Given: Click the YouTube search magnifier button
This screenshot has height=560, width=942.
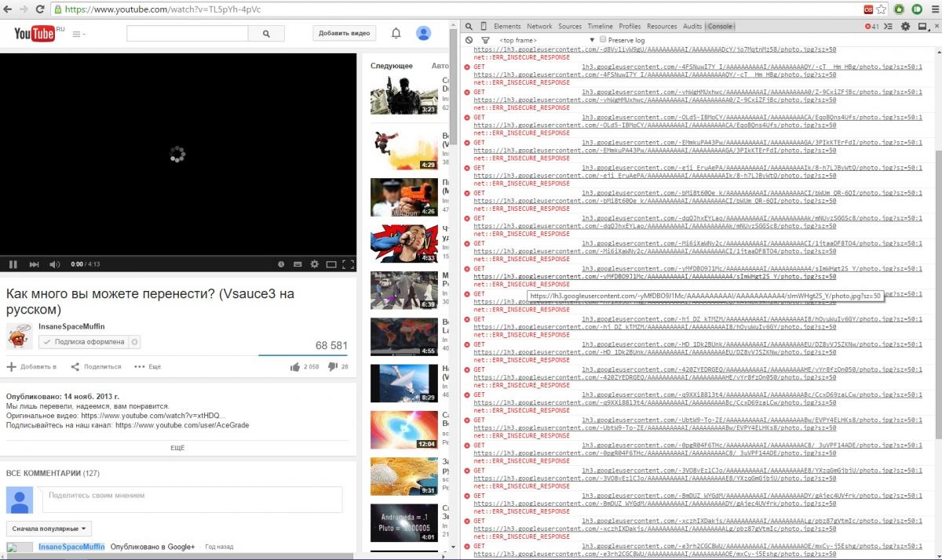Looking at the screenshot, I should [267, 34].
